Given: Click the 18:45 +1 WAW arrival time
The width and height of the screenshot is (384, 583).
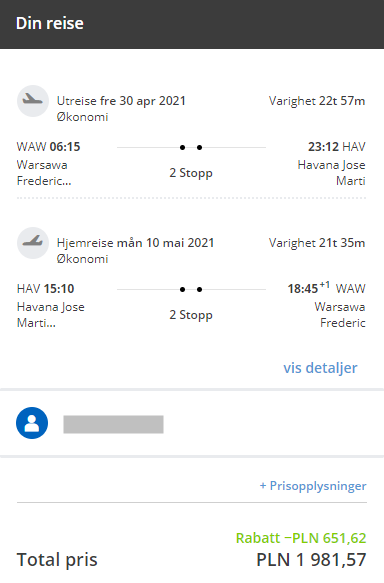Looking at the screenshot, I should pyautogui.click(x=326, y=288).
